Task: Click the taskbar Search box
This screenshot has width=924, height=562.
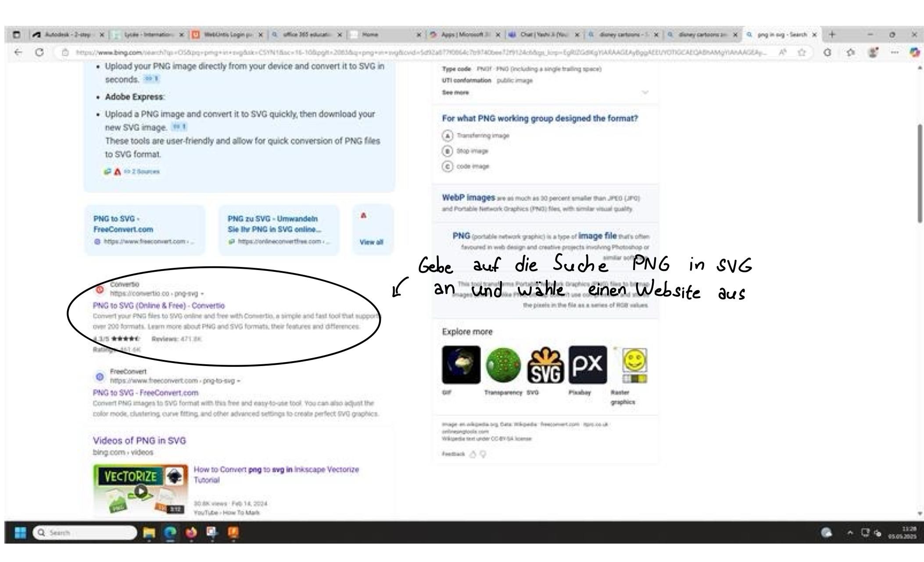Action: (85, 533)
